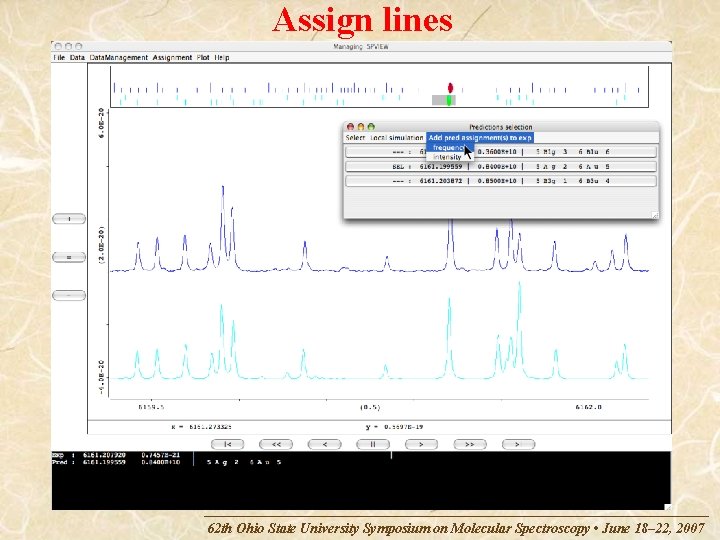Screen dimensions: 720x540
Task: Click the 6162.0 x-axis label
Action: 588,407
